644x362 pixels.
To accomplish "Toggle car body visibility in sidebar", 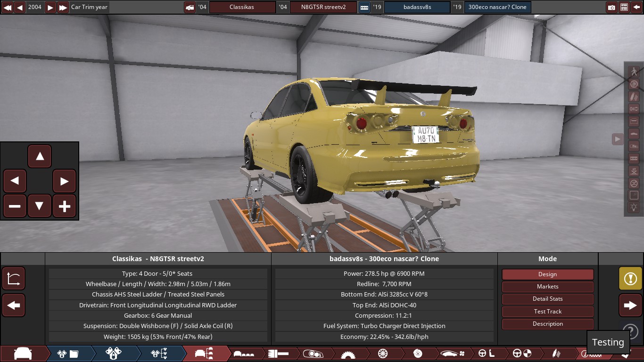I will [634, 133].
